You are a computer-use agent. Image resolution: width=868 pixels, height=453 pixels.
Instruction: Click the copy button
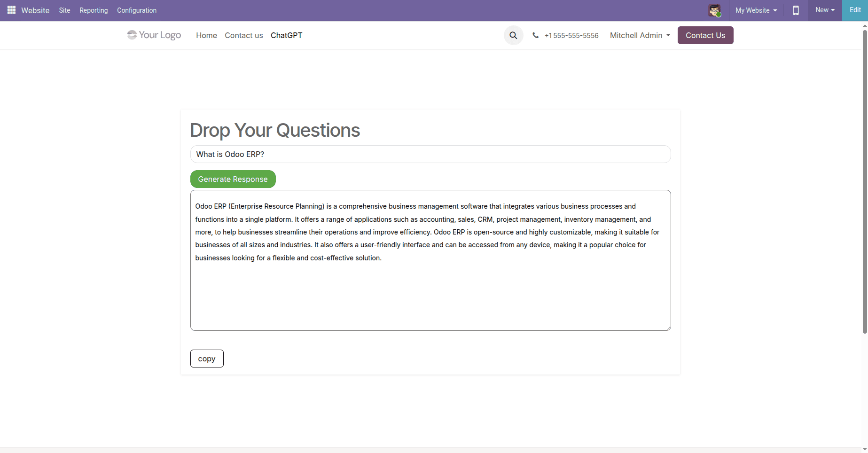pos(207,359)
